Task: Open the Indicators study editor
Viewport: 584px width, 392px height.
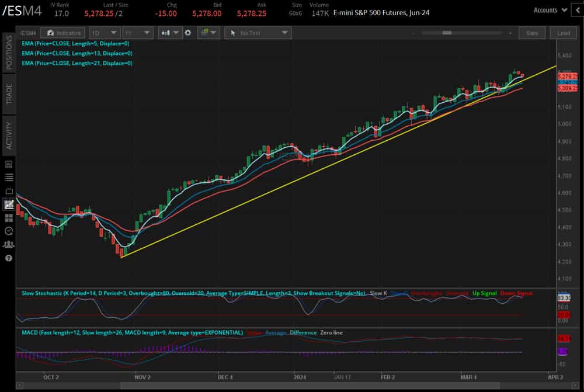Action: [x=62, y=33]
